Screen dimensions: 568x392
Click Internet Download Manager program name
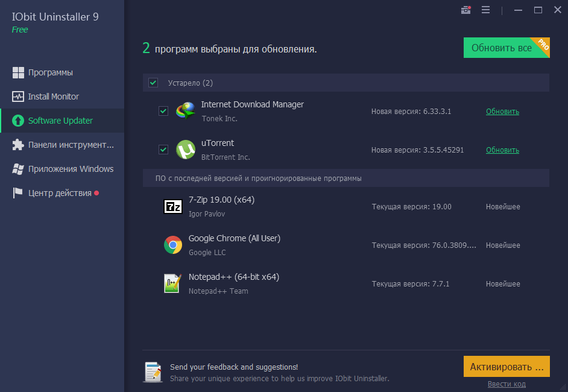[x=253, y=104]
